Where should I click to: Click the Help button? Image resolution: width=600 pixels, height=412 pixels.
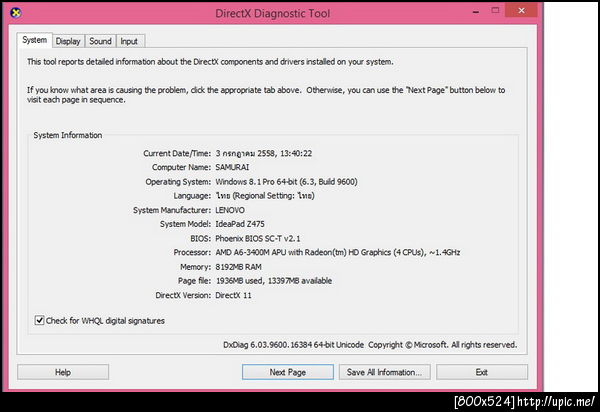click(x=63, y=372)
